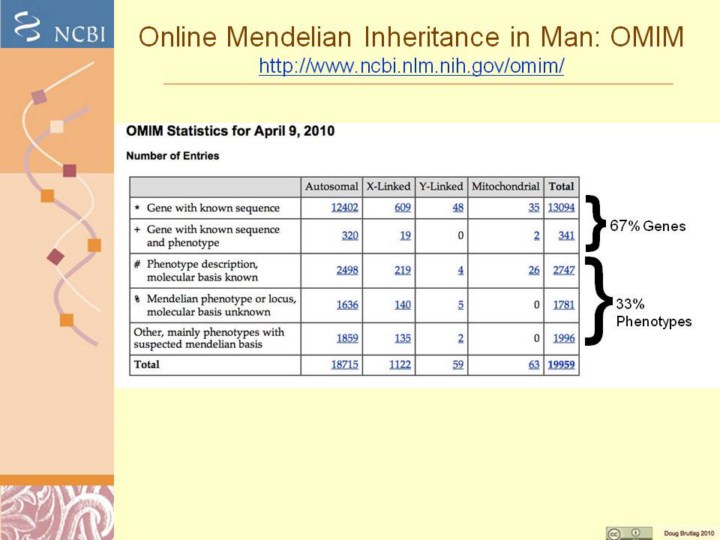Click the 2498 autosomal phenotype description link
The width and height of the screenshot is (720, 540).
pos(346,270)
